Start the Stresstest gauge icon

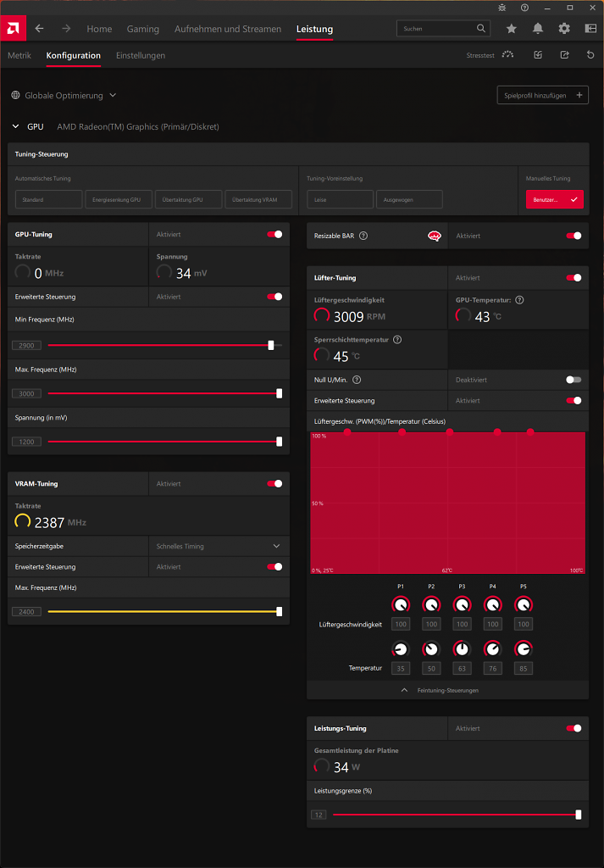coord(507,55)
